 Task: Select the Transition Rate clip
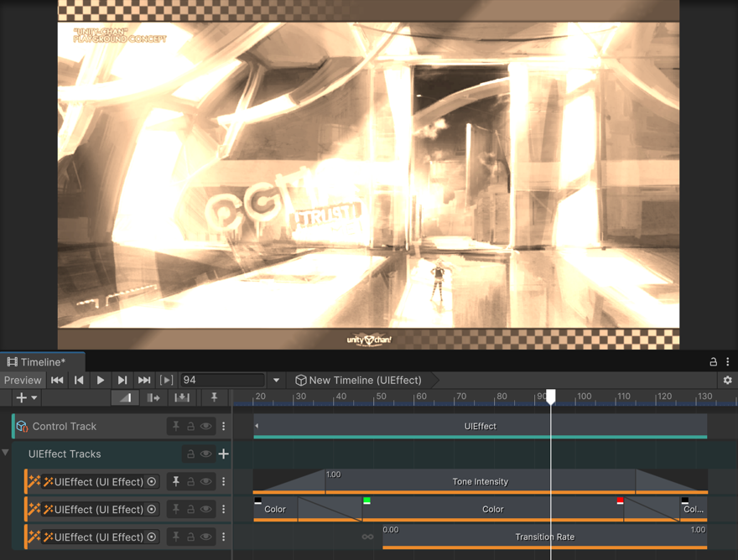pos(544,537)
